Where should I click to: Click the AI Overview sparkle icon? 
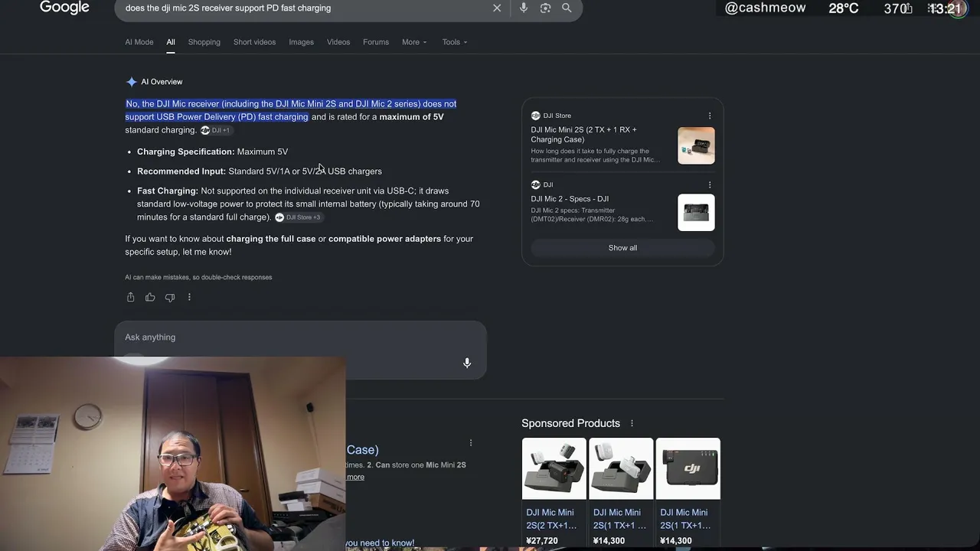132,82
